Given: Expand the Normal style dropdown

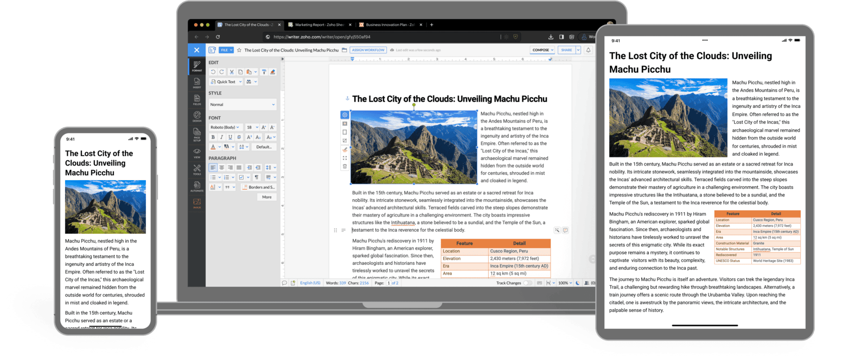Looking at the screenshot, I should [242, 105].
